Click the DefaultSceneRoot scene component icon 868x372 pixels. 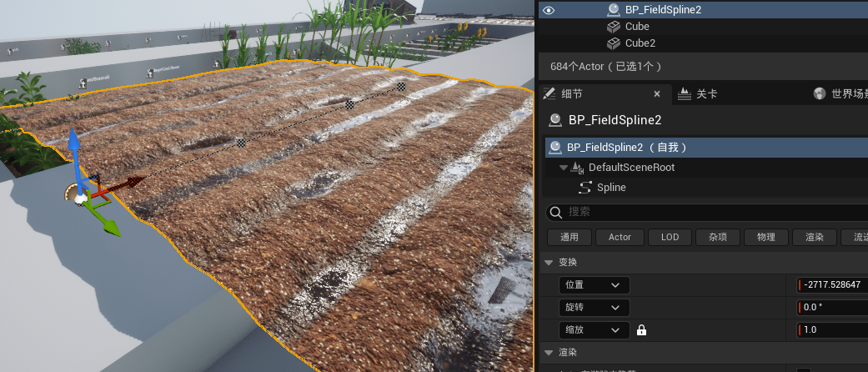(577, 167)
